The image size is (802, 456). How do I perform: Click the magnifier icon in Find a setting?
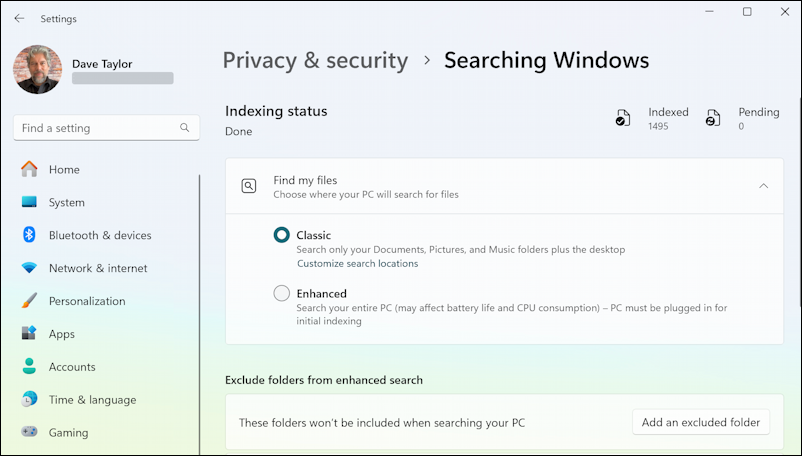click(185, 128)
